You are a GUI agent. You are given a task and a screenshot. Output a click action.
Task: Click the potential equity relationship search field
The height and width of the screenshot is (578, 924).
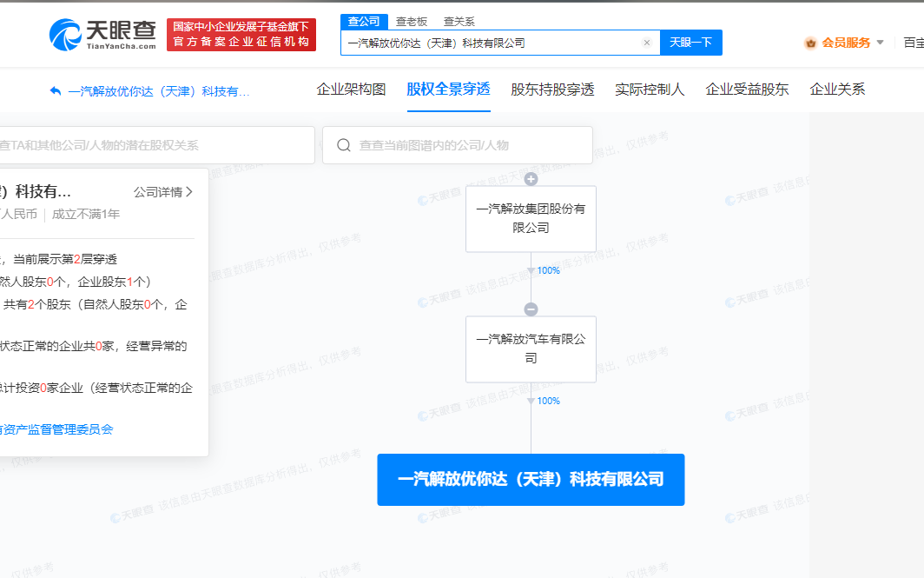pos(156,145)
